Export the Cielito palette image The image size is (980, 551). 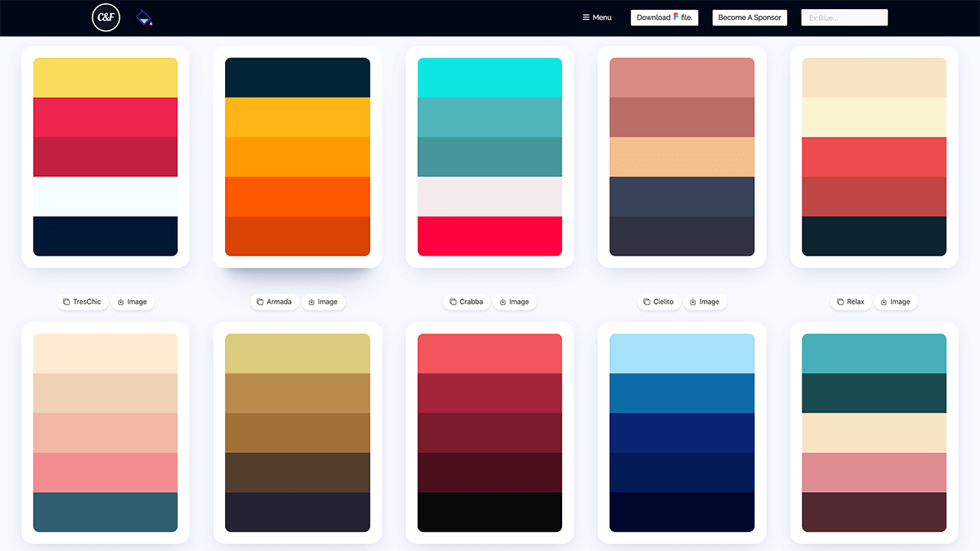point(705,302)
